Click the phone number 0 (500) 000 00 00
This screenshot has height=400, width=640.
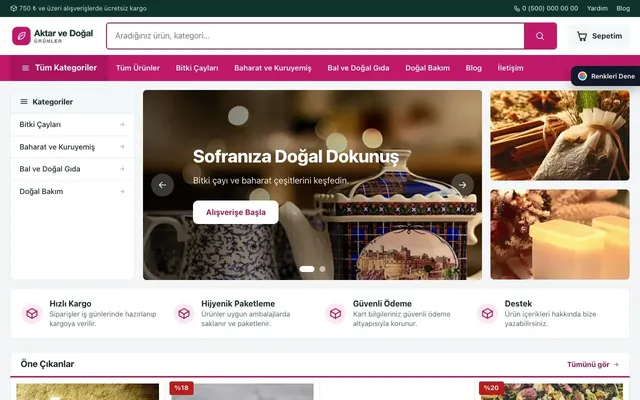(550, 8)
